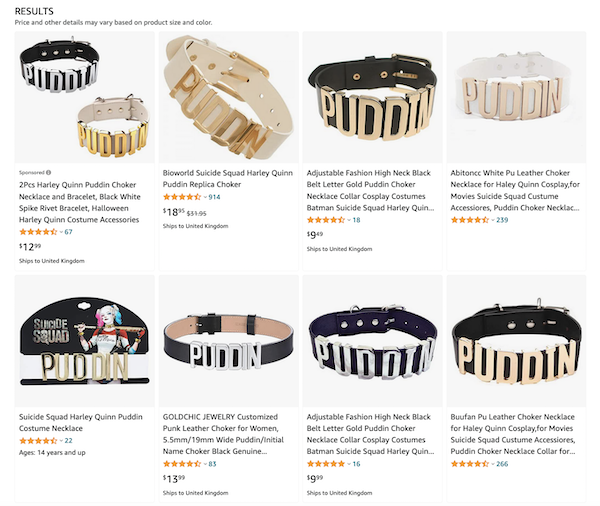Select the Suicide Squad packaged necklace image

click(x=85, y=341)
